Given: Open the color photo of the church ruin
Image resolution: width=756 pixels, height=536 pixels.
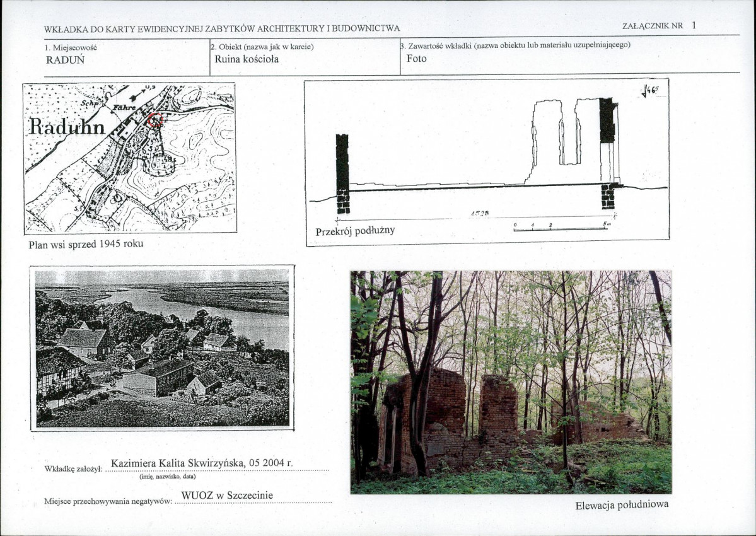Looking at the screenshot, I should click(511, 382).
